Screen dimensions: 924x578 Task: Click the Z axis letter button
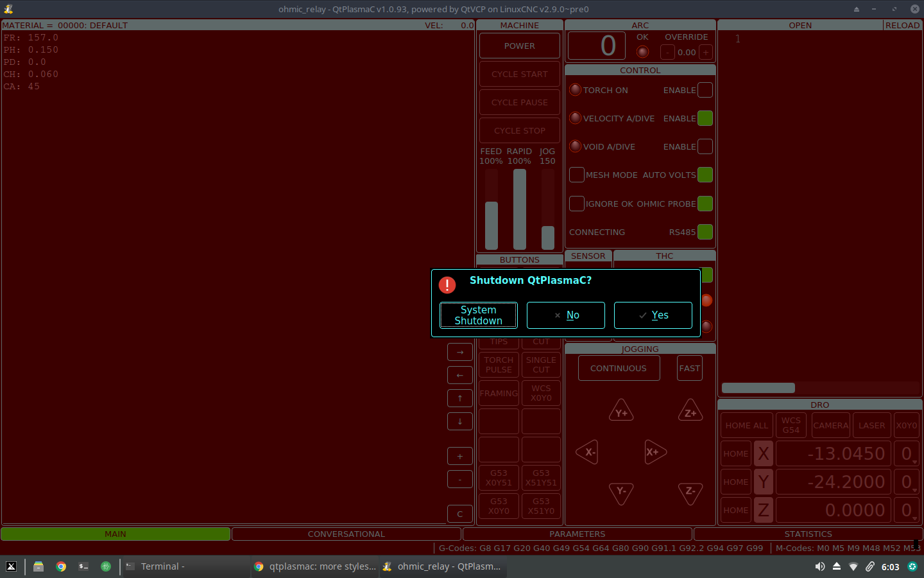click(x=764, y=510)
